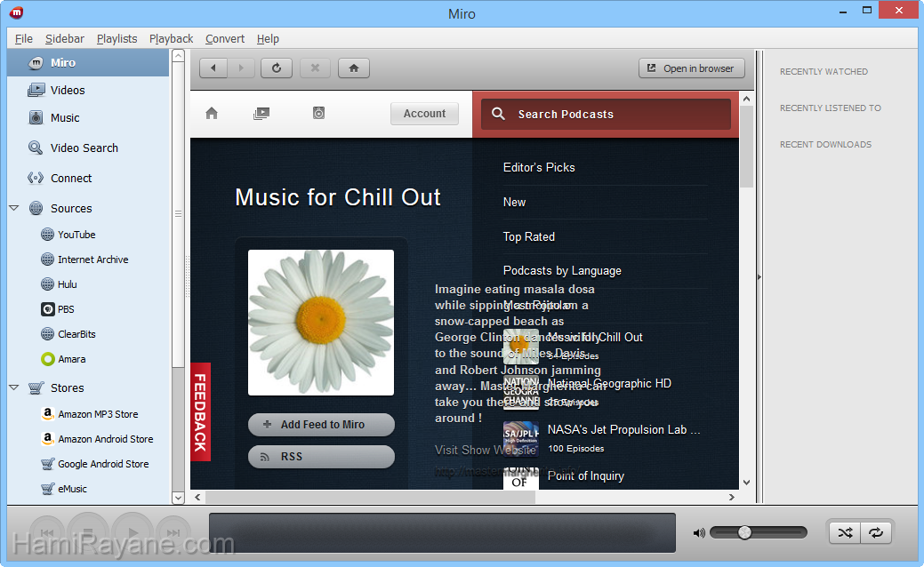Screen dimensions: 924x567
Task: Open the Point of Inquiry podcast
Action: pyautogui.click(x=586, y=475)
